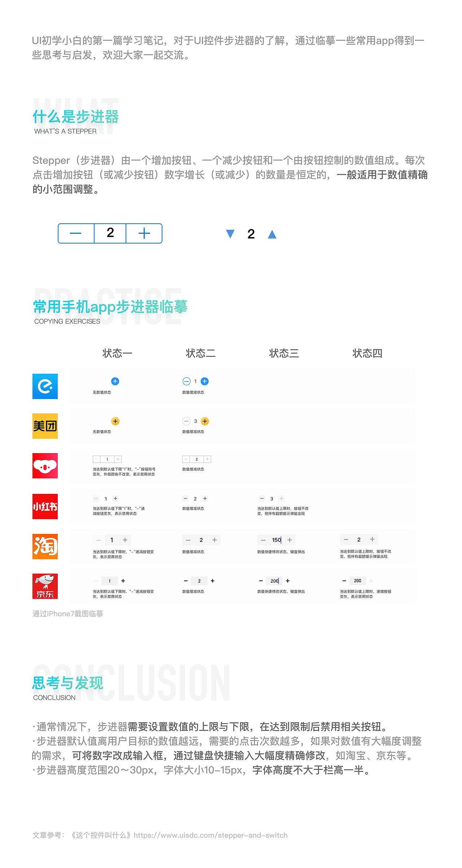Screen dimensions: 462x868
Task: Click value 2 in the large blue-bordered stepper
Action: (110, 233)
